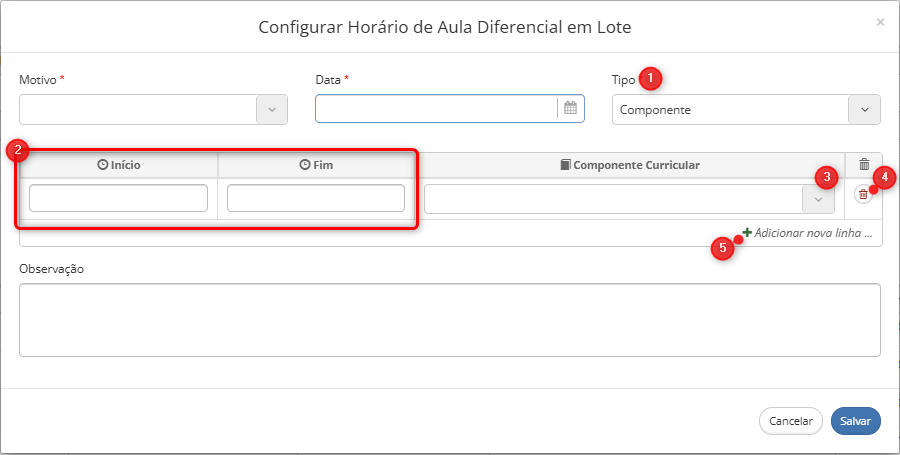Click the trash icon in table header
Viewport: 900px width, 455px height.
point(864,165)
